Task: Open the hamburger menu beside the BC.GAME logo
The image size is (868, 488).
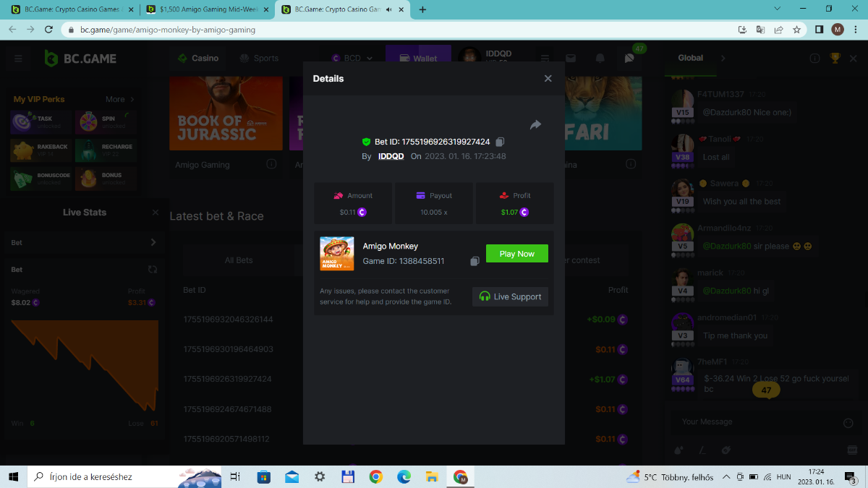Action: (18, 59)
